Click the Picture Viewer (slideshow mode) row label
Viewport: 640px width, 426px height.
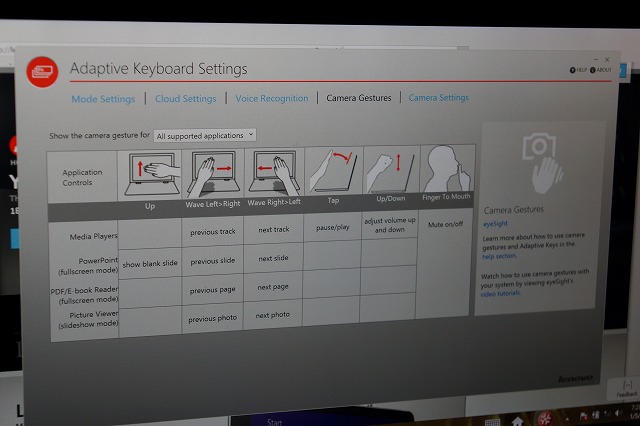pos(88,320)
